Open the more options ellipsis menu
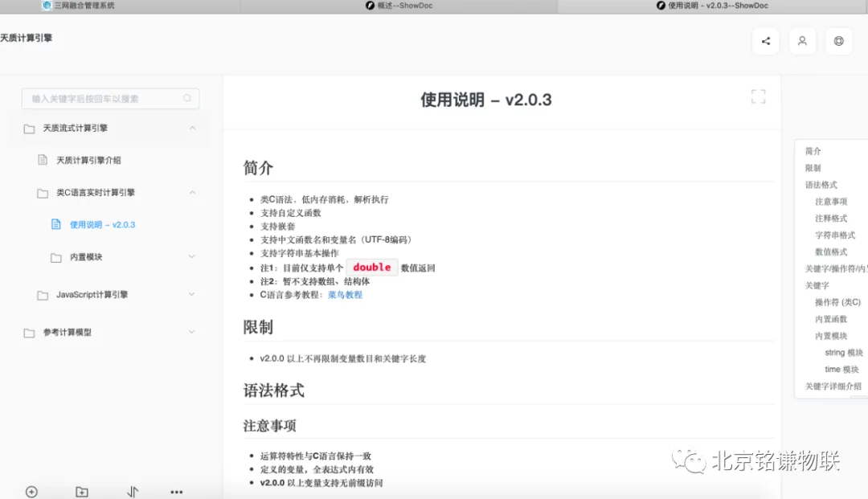The image size is (868, 499). (x=177, y=492)
